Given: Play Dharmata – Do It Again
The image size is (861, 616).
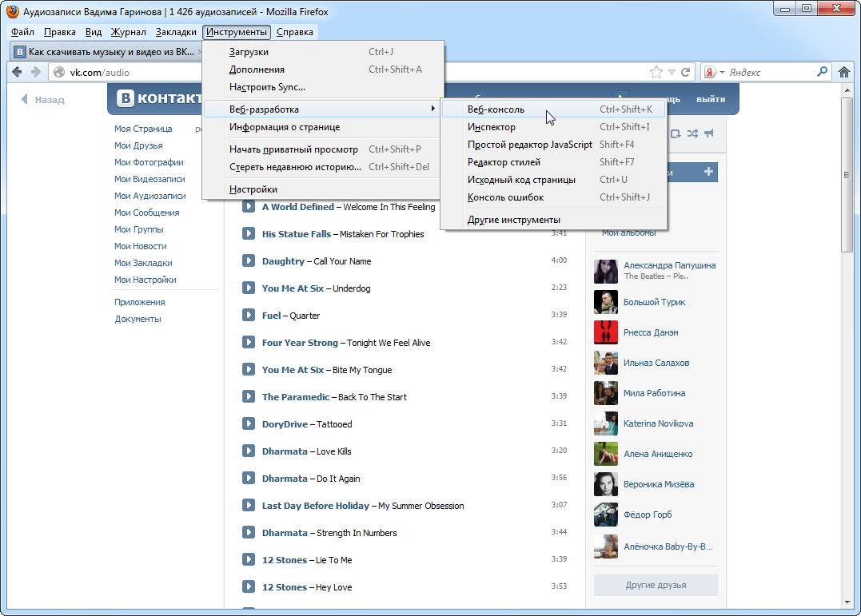Looking at the screenshot, I should pos(249,479).
